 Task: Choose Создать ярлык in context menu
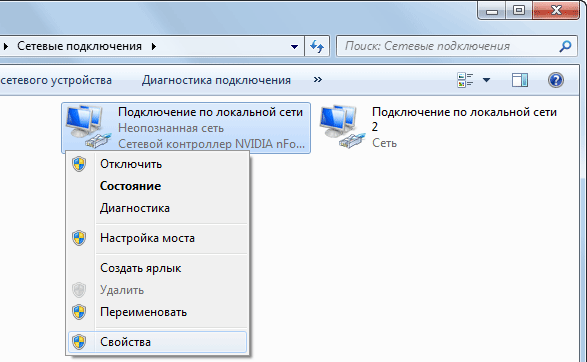pos(157,268)
